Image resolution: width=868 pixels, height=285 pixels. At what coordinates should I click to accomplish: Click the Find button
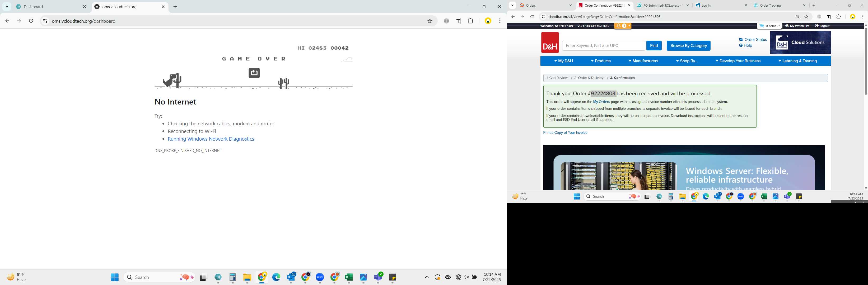[654, 45]
